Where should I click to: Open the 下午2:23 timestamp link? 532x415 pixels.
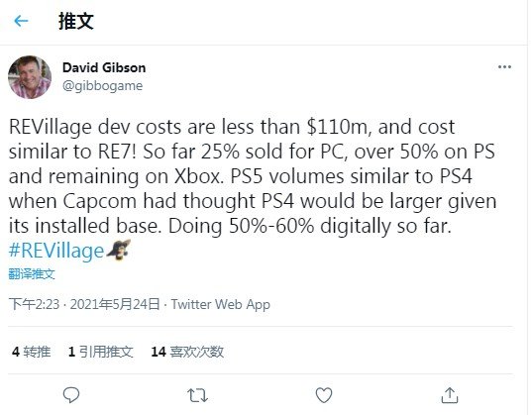click(34, 304)
